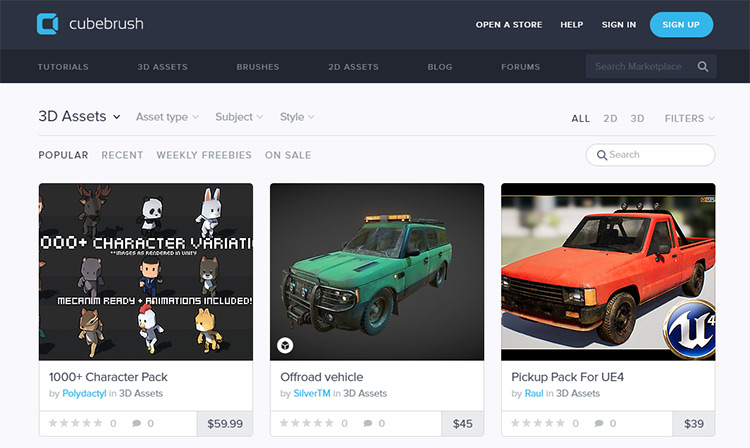Select the ALL view filter

point(581,119)
